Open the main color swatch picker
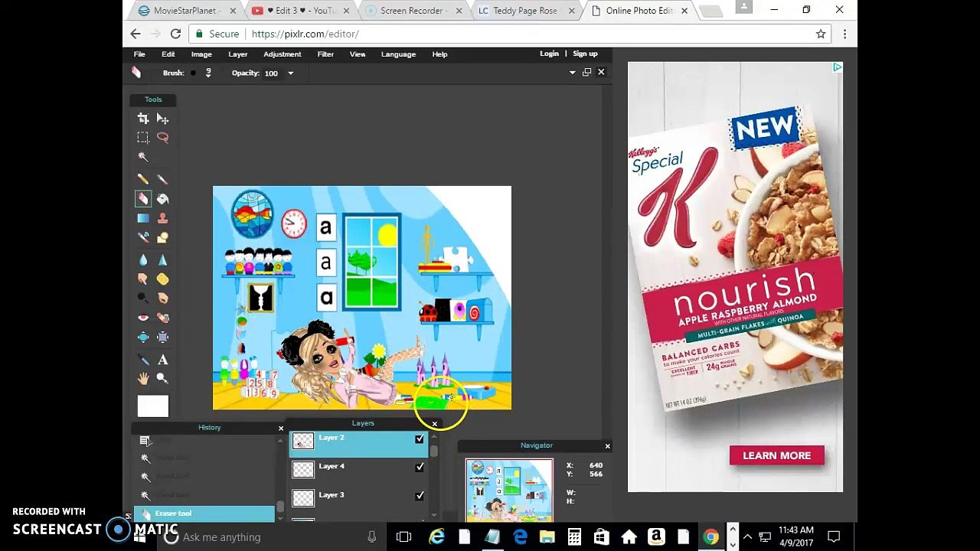Viewport: 980px width, 551px height. (153, 406)
